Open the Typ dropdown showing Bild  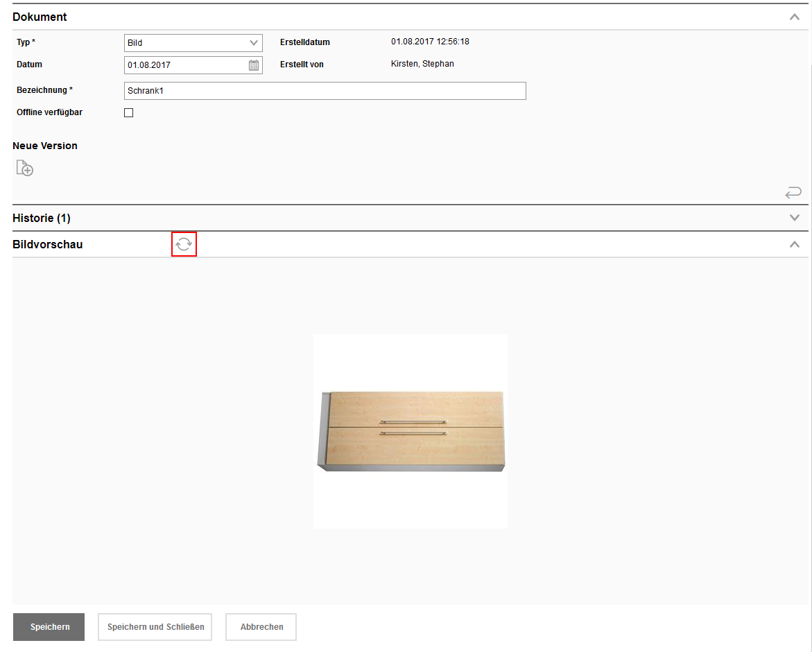click(193, 43)
